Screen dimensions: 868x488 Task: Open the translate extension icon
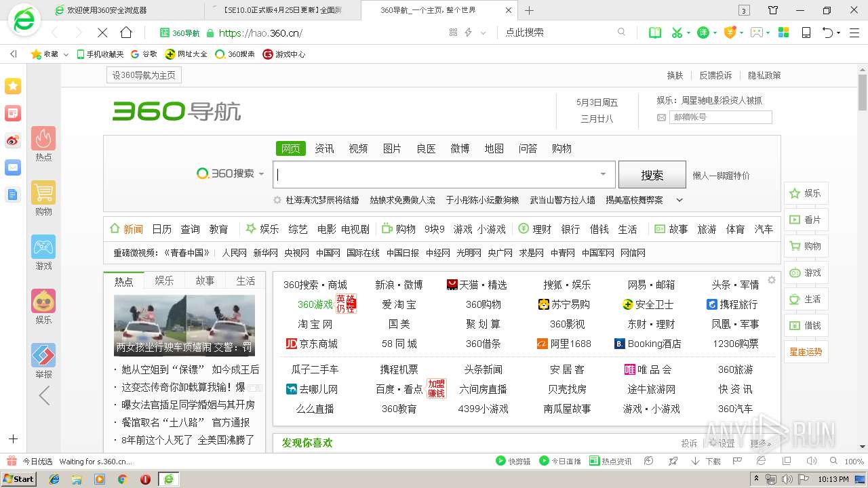(704, 33)
